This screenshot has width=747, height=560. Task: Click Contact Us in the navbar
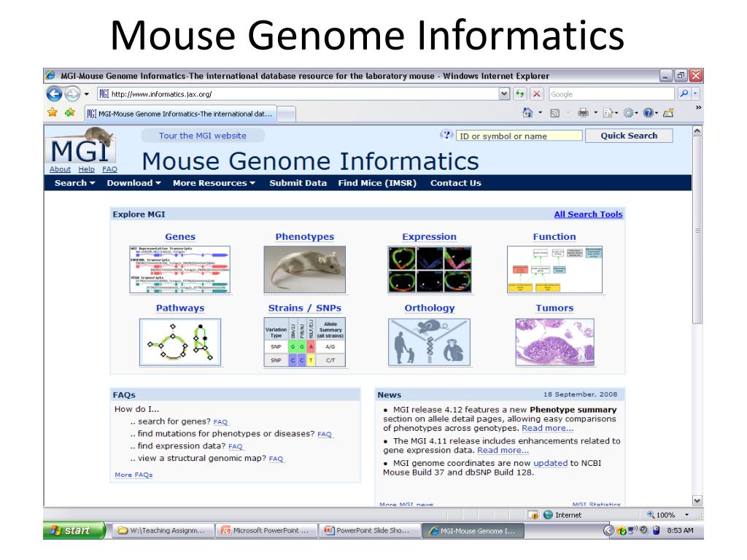point(455,183)
